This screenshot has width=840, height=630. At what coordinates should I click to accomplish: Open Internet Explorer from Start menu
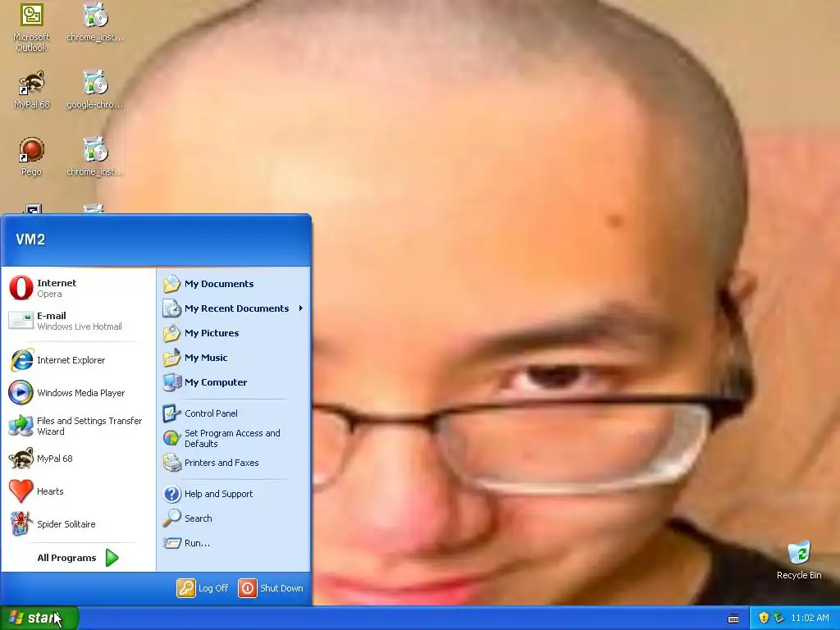[x=78, y=360]
